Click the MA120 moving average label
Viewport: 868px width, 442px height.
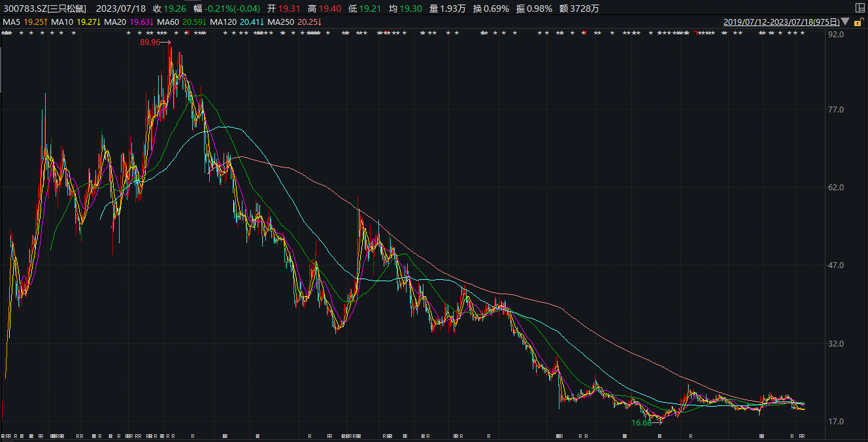(x=224, y=22)
